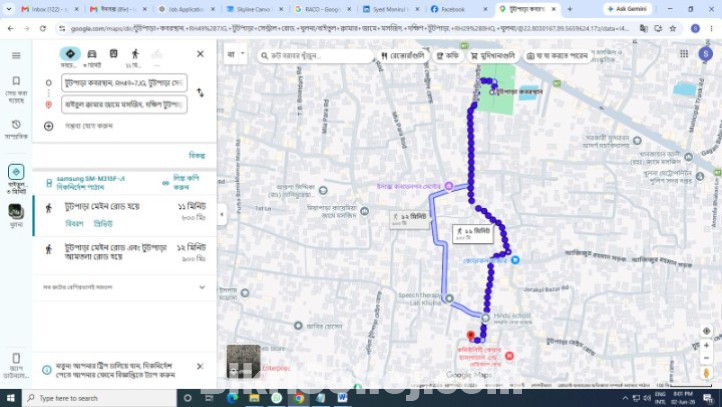722x407 pixels.
Task: Switch to the Skyline Canvas tab
Action: point(254,9)
